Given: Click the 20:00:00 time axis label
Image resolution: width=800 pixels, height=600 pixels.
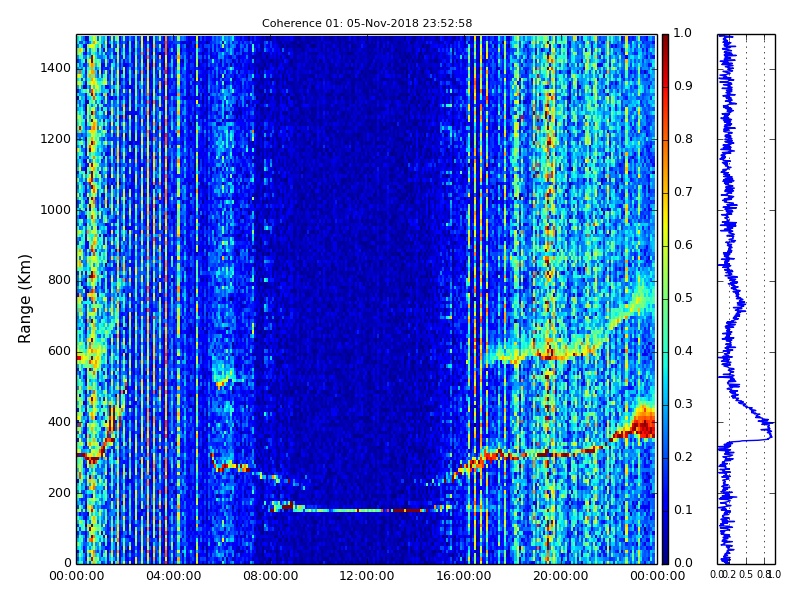Looking at the screenshot, I should coord(561,576).
